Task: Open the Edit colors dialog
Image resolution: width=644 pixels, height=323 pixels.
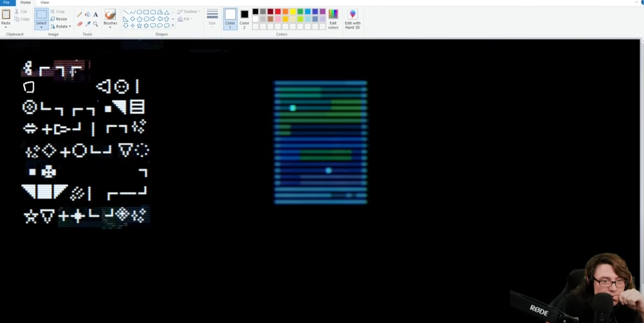Action: [x=333, y=19]
